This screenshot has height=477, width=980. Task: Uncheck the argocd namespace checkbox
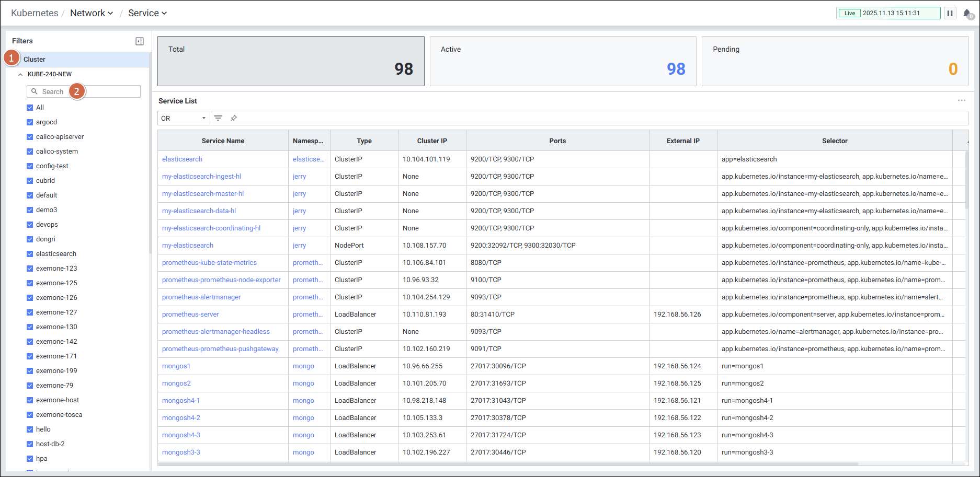30,122
